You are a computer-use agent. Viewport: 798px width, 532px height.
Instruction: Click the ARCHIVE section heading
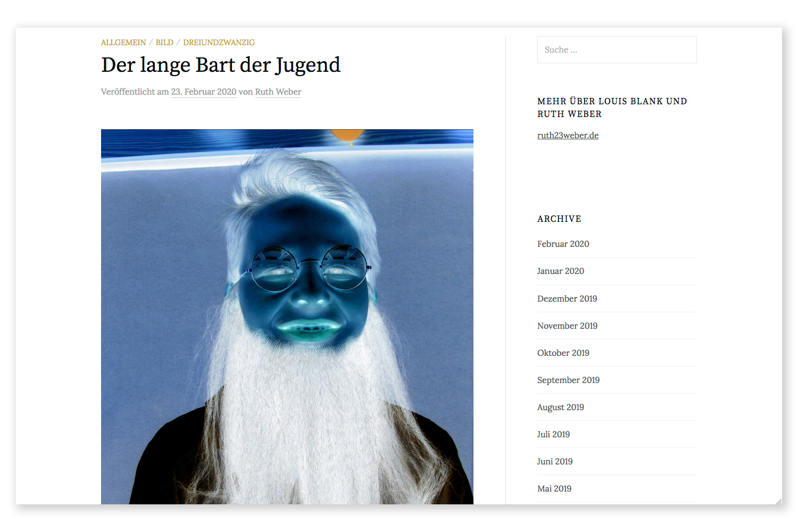pyautogui.click(x=559, y=219)
